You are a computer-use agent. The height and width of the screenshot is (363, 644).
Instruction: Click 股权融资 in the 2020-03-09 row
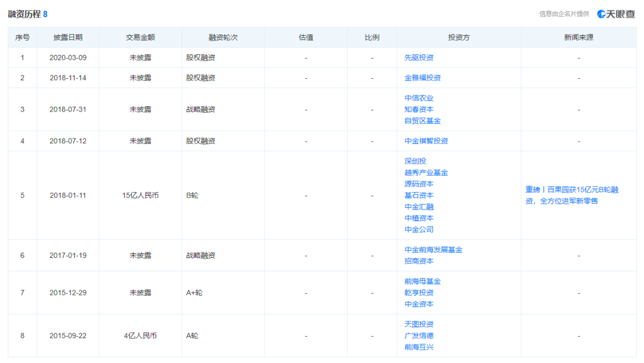click(x=201, y=57)
